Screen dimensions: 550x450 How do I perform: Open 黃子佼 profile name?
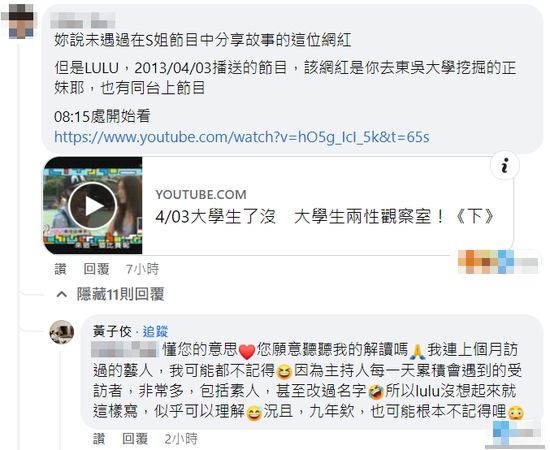click(x=112, y=331)
